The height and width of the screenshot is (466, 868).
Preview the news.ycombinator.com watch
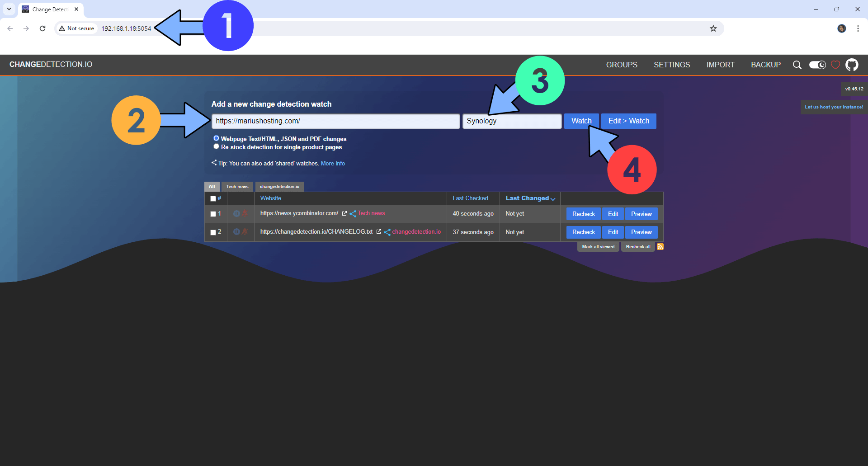pos(641,214)
